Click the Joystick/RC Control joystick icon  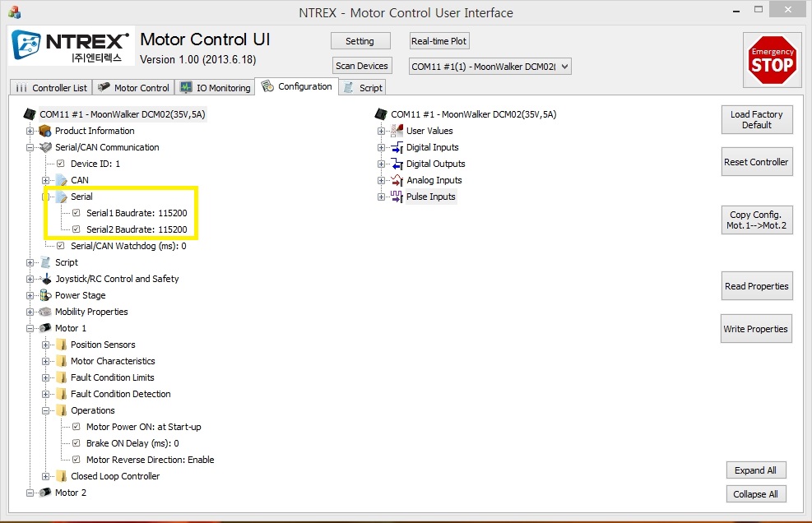[x=45, y=279]
